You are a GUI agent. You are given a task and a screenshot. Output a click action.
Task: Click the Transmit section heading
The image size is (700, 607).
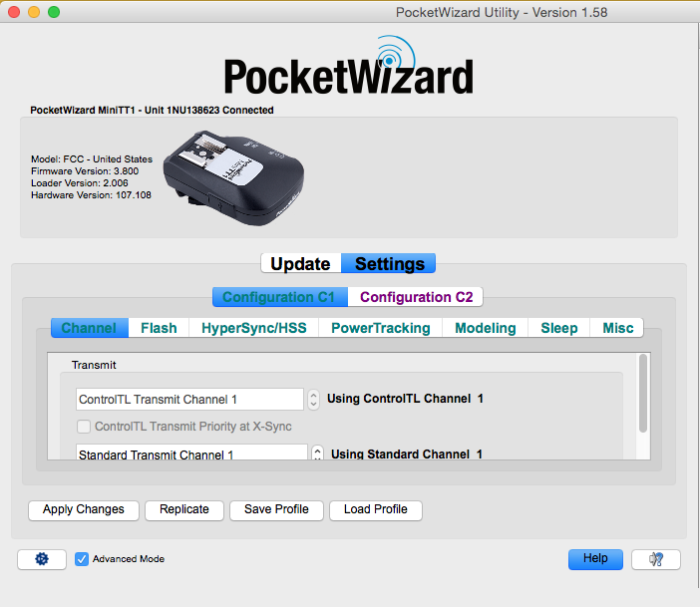click(94, 365)
